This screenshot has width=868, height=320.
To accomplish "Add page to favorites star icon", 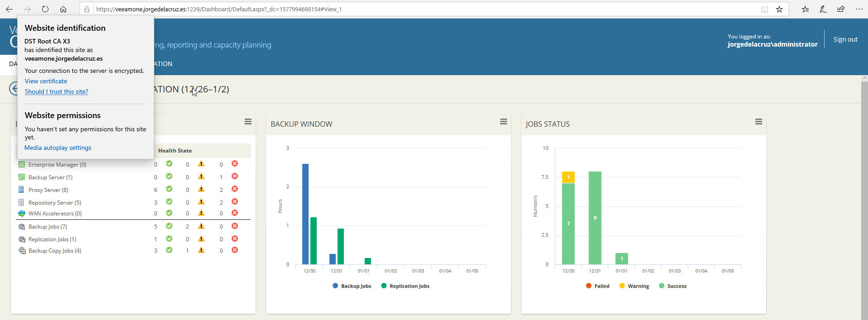I will pyautogui.click(x=779, y=9).
